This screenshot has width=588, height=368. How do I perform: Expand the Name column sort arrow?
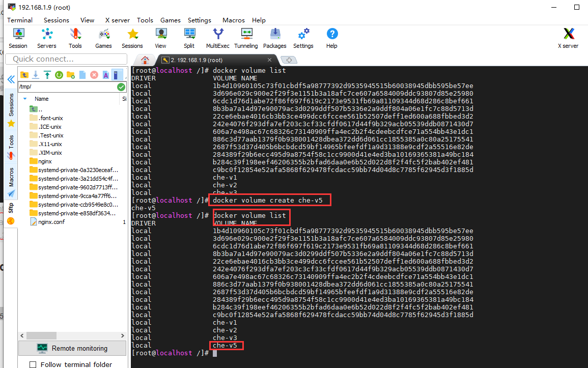click(25, 99)
